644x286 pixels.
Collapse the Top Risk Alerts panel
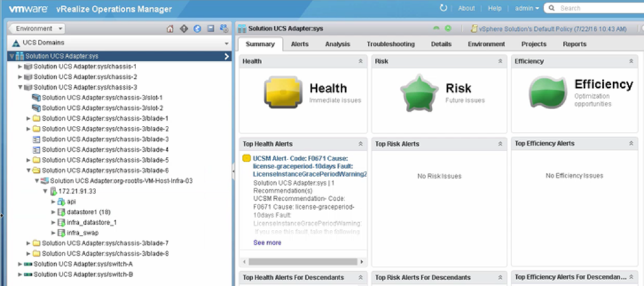500,144
